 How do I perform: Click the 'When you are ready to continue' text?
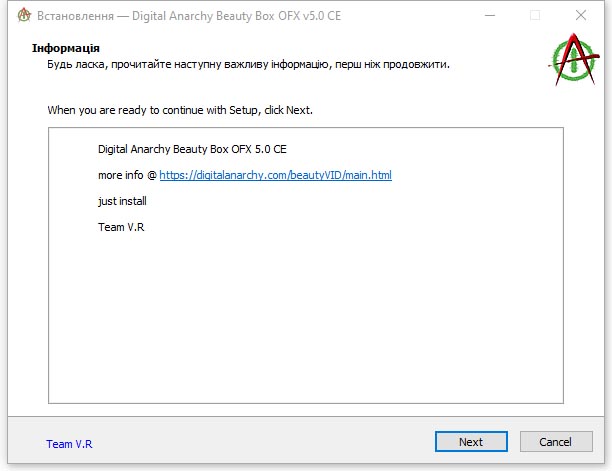pos(180,110)
